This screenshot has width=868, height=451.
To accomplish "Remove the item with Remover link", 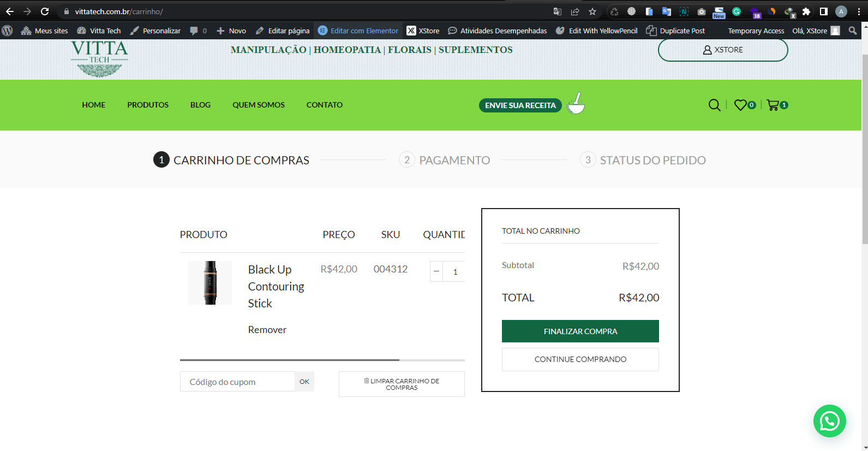I will point(267,330).
